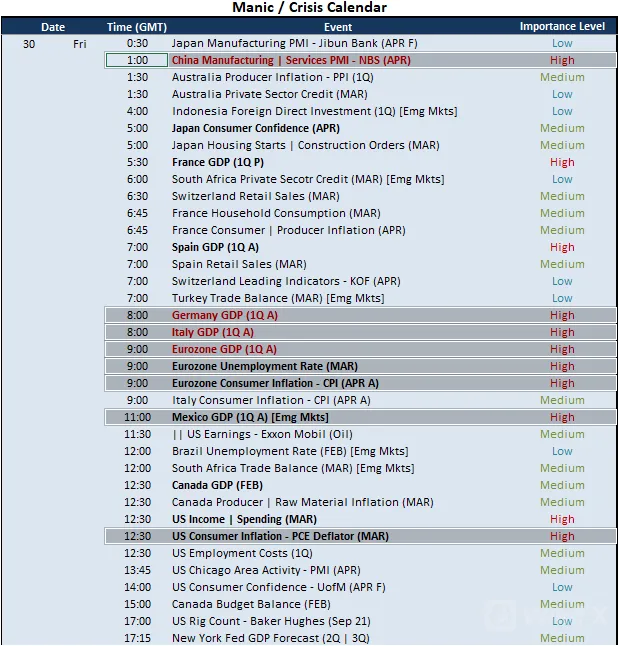Select "Eurozone GDP (1Q A)" event
619x646 pixels.
tap(224, 349)
